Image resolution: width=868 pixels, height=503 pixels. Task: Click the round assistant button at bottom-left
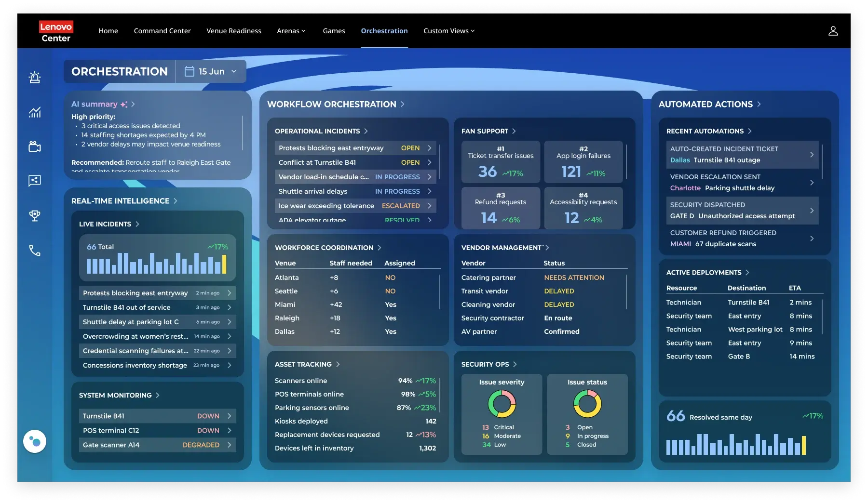click(x=35, y=441)
